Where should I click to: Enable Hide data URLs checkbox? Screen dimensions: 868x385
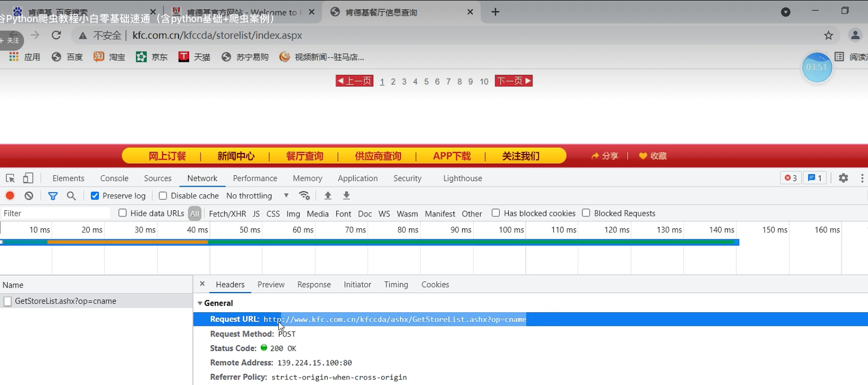point(122,213)
